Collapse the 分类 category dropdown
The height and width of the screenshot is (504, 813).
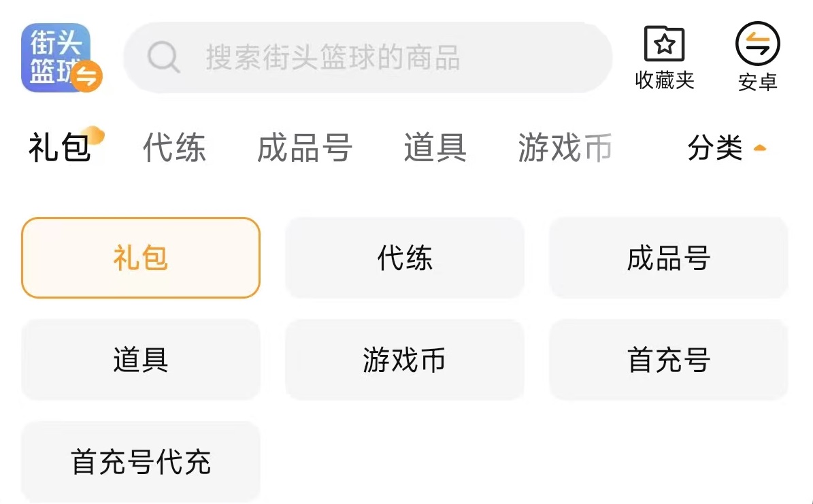(x=715, y=148)
